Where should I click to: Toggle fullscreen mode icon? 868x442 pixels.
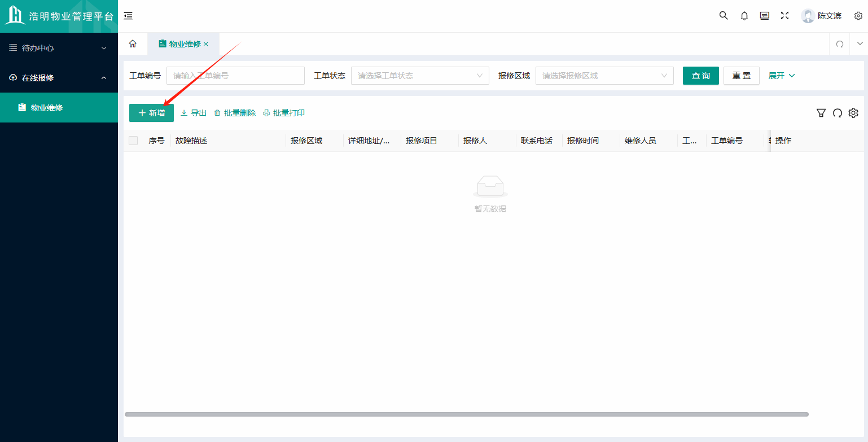coord(784,16)
